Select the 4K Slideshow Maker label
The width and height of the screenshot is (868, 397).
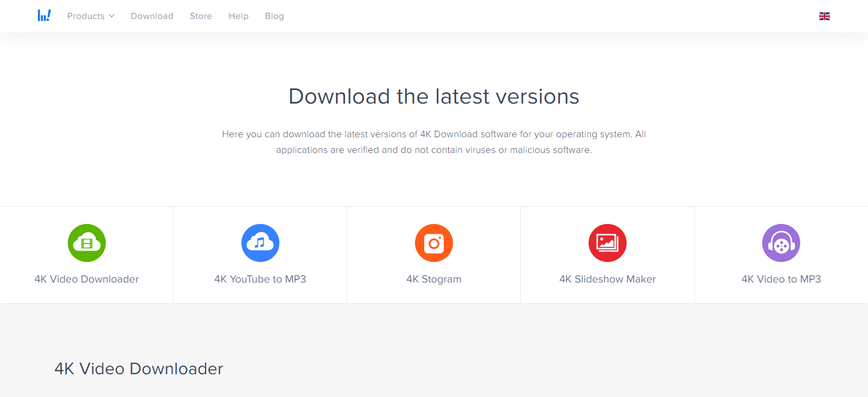[x=608, y=279]
